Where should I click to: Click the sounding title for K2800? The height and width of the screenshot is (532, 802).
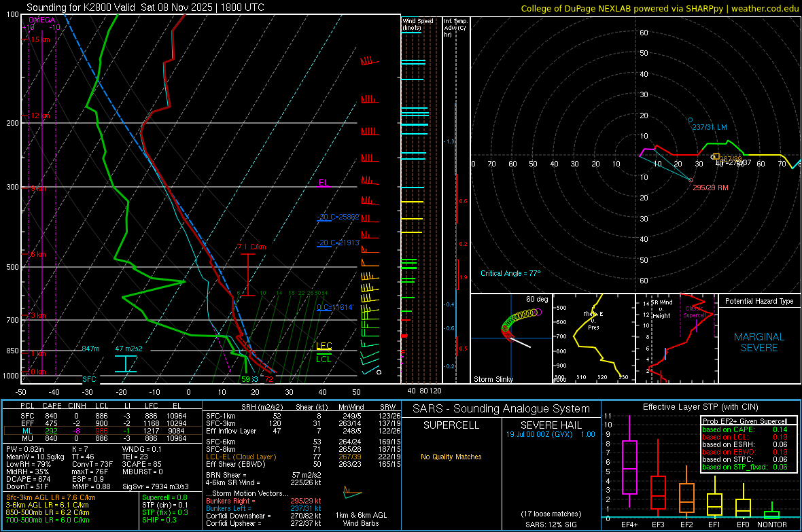click(x=145, y=7)
